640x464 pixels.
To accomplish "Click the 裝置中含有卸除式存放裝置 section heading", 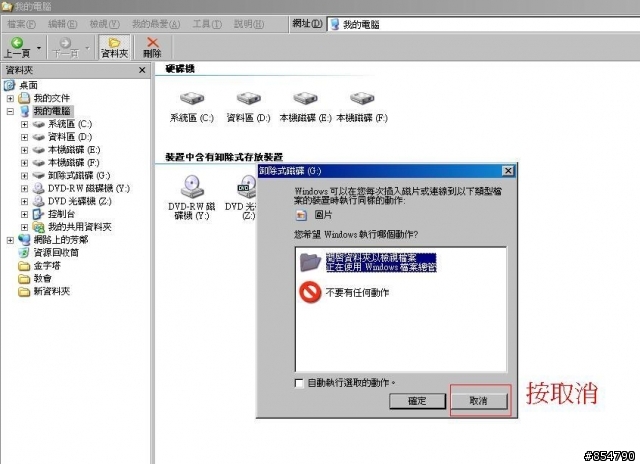I will (x=224, y=157).
